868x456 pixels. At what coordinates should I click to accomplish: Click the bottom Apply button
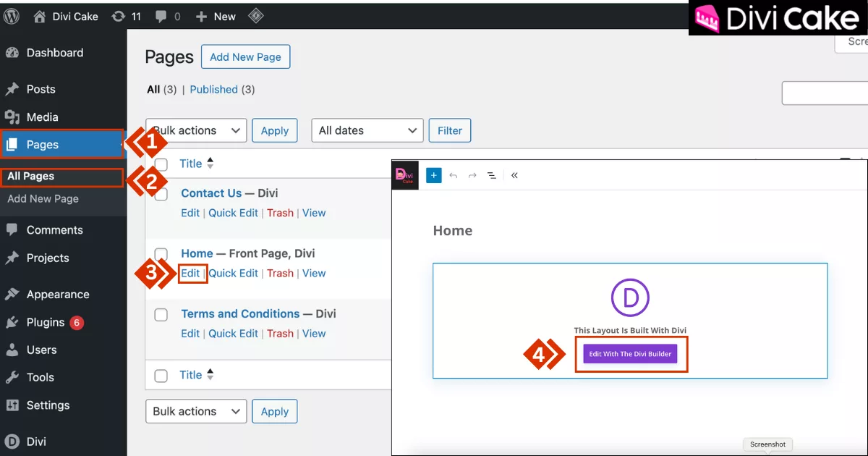pos(275,411)
